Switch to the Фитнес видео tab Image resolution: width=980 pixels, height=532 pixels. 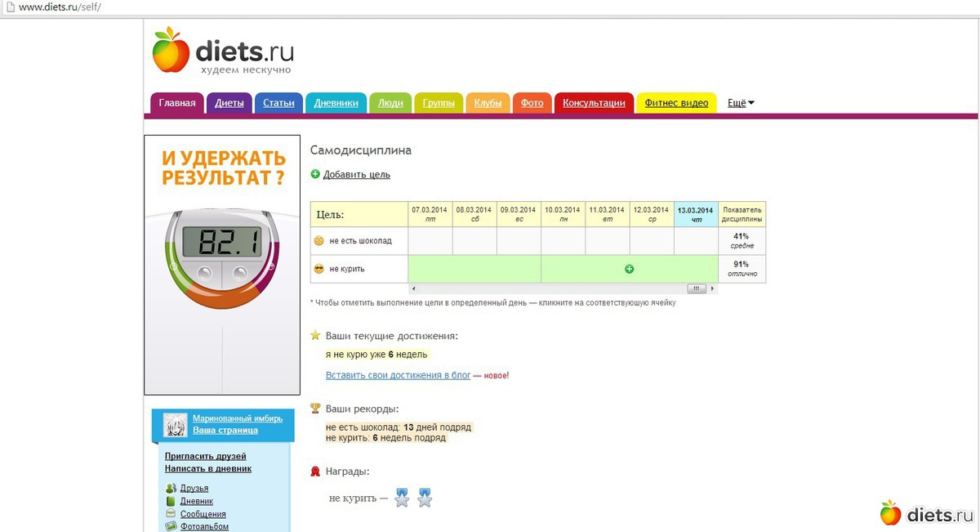[x=675, y=103]
